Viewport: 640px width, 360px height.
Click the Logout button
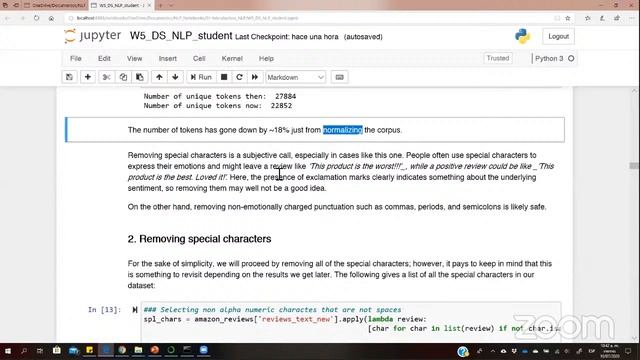click(x=558, y=36)
